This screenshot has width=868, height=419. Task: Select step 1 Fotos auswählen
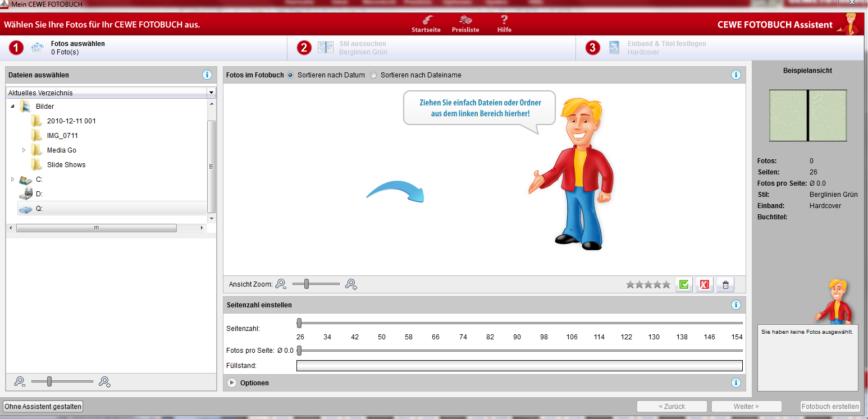(78, 48)
